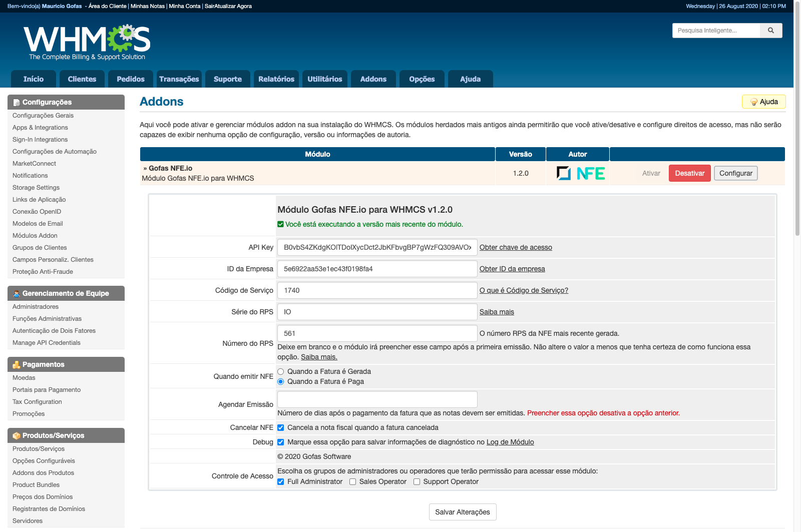Open Product Bundles sidebar link
Image resolution: width=801 pixels, height=532 pixels.
pyautogui.click(x=36, y=485)
